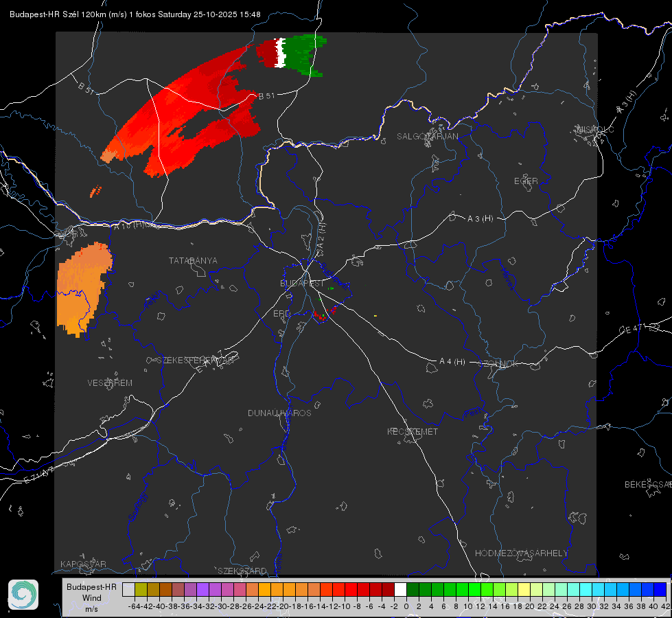Click the blue 'Somogy' county label
The width and height of the screenshot is (672, 618).
(x=137, y=507)
